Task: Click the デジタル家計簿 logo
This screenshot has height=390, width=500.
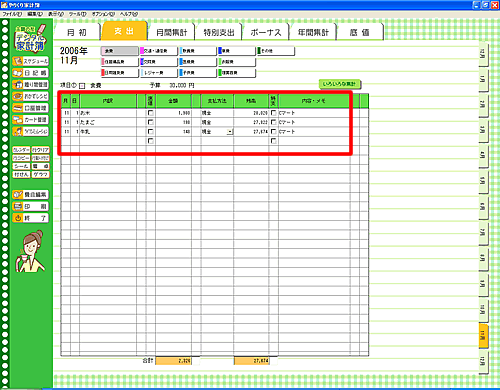Action: click(30, 38)
